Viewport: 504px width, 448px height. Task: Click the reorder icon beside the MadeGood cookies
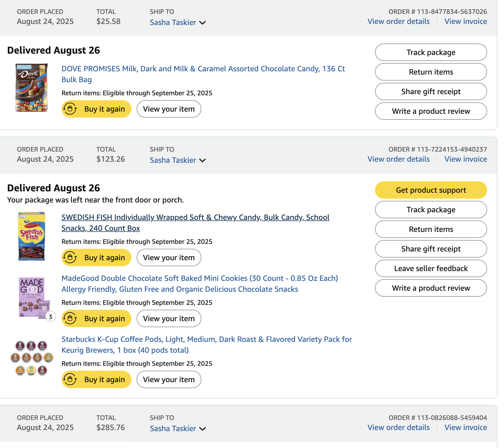70,318
